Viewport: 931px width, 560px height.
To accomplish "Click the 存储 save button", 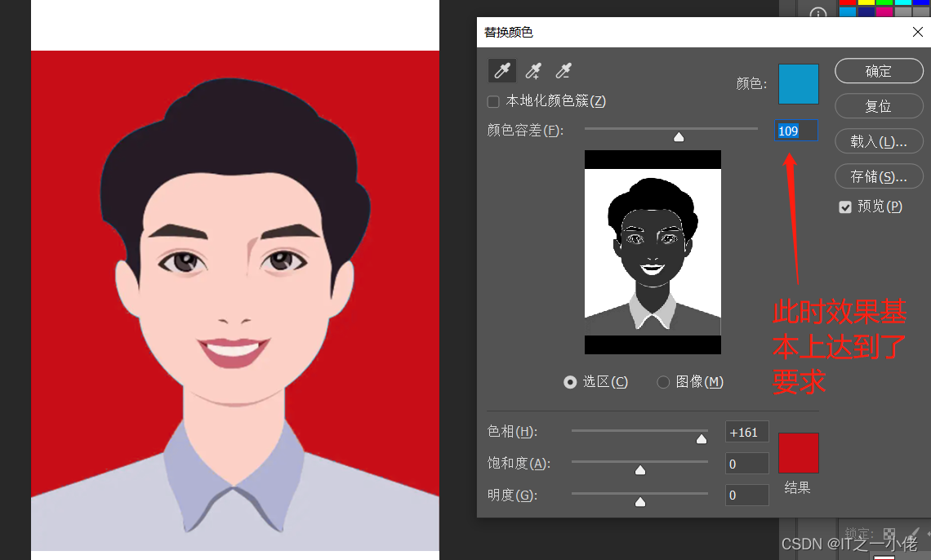I will pyautogui.click(x=879, y=176).
